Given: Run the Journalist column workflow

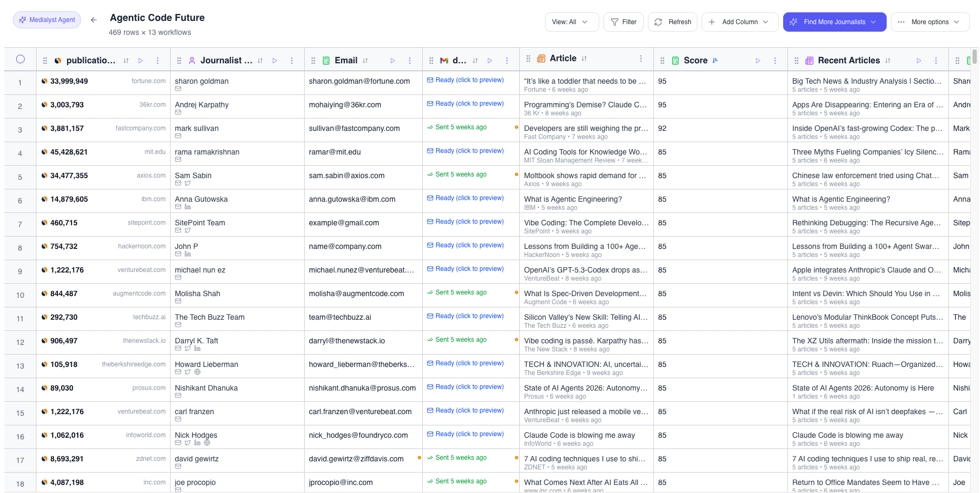Looking at the screenshot, I should pyautogui.click(x=275, y=61).
